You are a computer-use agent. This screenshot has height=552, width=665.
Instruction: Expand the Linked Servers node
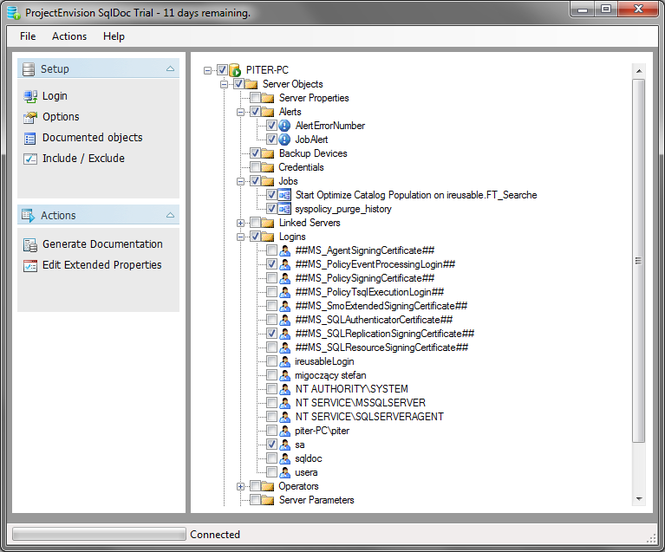[240, 223]
